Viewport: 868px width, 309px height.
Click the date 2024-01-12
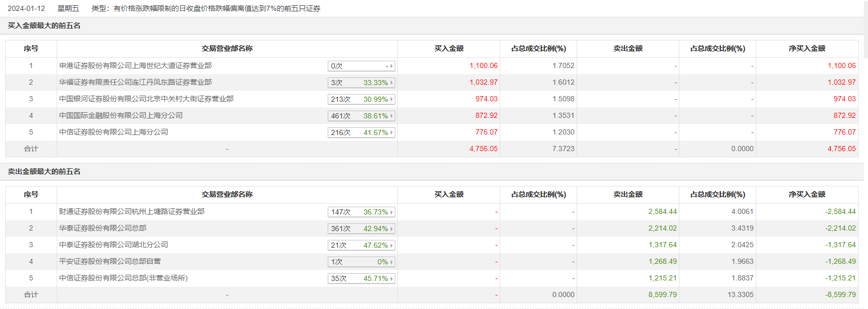tap(26, 8)
